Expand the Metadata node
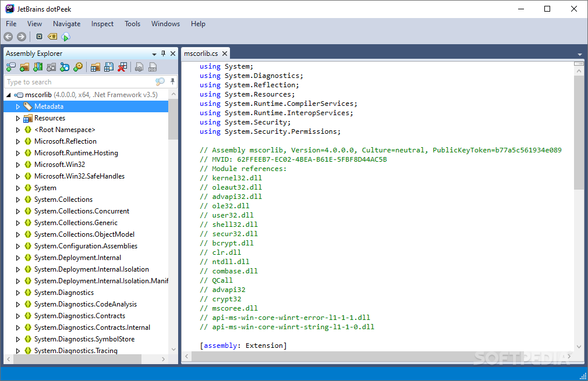The height and width of the screenshot is (381, 588). [17, 106]
